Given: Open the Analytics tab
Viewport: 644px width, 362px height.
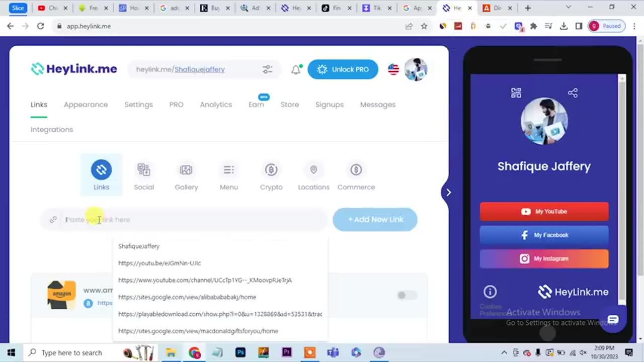Looking at the screenshot, I should [x=216, y=105].
